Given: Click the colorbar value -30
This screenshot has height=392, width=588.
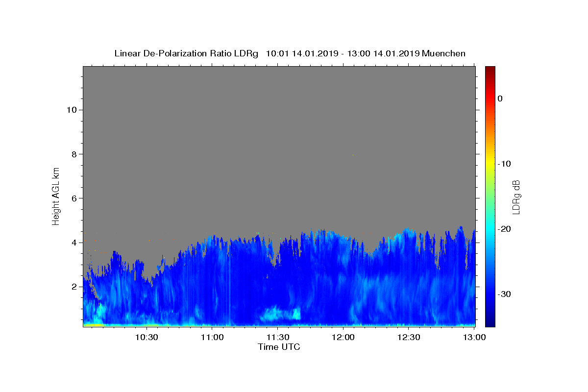Looking at the screenshot, I should point(504,294).
